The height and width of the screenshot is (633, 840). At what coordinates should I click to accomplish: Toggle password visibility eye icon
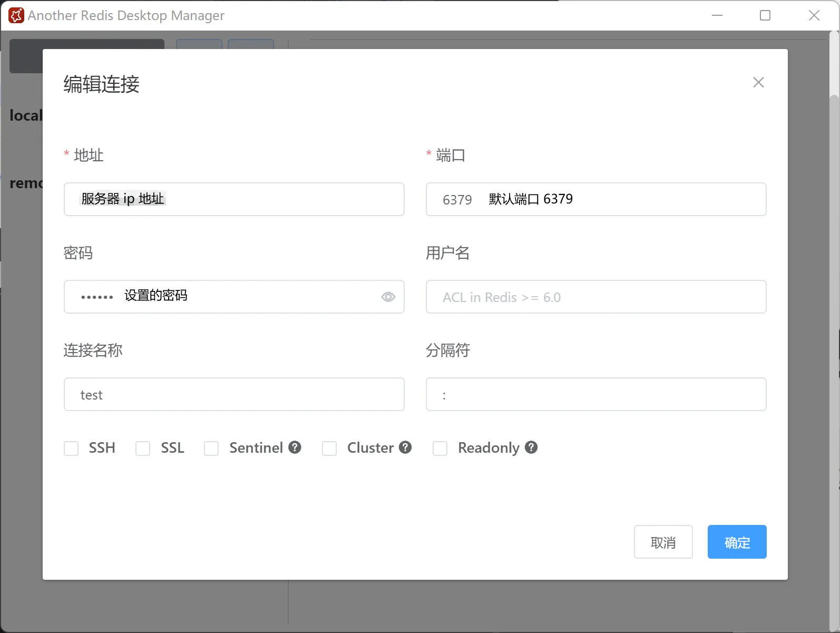(x=388, y=297)
